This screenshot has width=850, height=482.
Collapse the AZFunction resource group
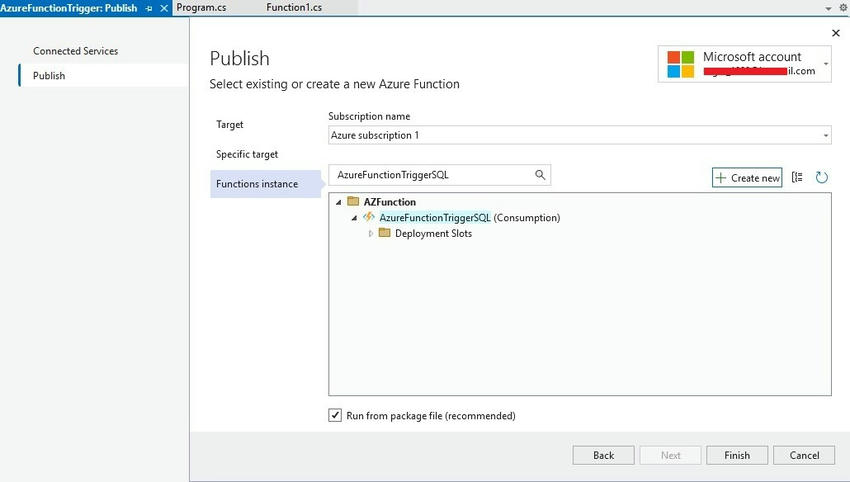point(339,202)
